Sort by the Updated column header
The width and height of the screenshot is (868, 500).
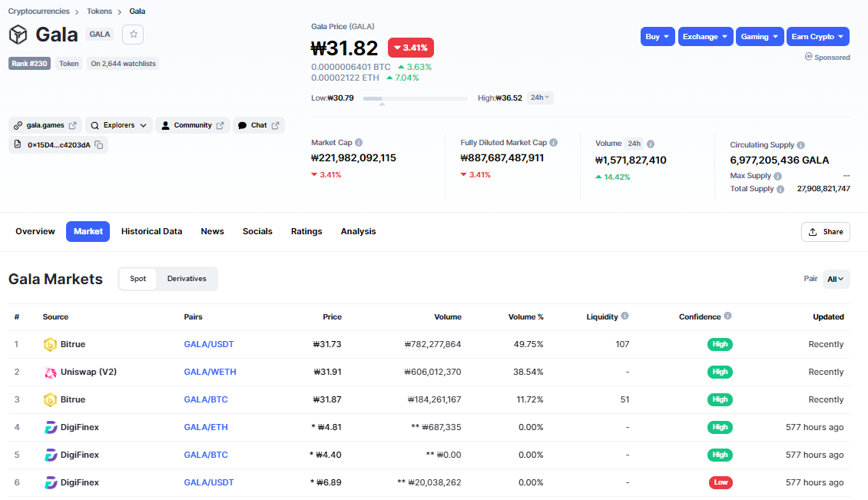pyautogui.click(x=828, y=316)
